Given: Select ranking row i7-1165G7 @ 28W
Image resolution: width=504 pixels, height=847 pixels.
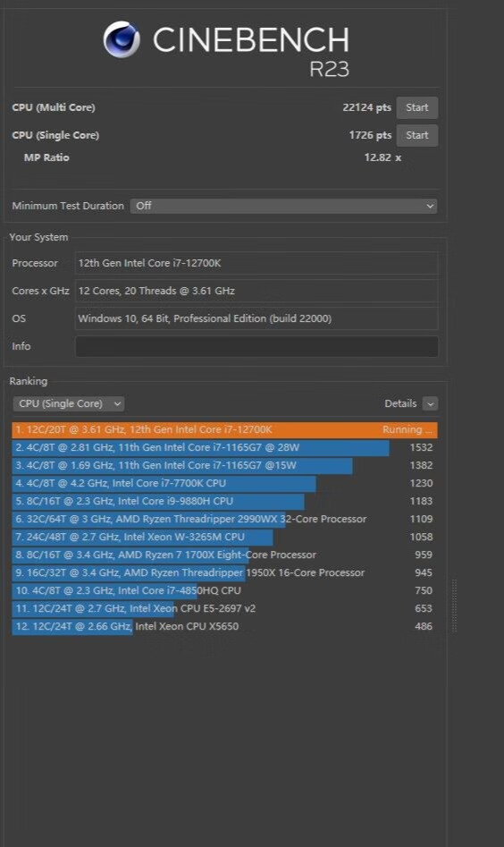Looking at the screenshot, I should 224,448.
